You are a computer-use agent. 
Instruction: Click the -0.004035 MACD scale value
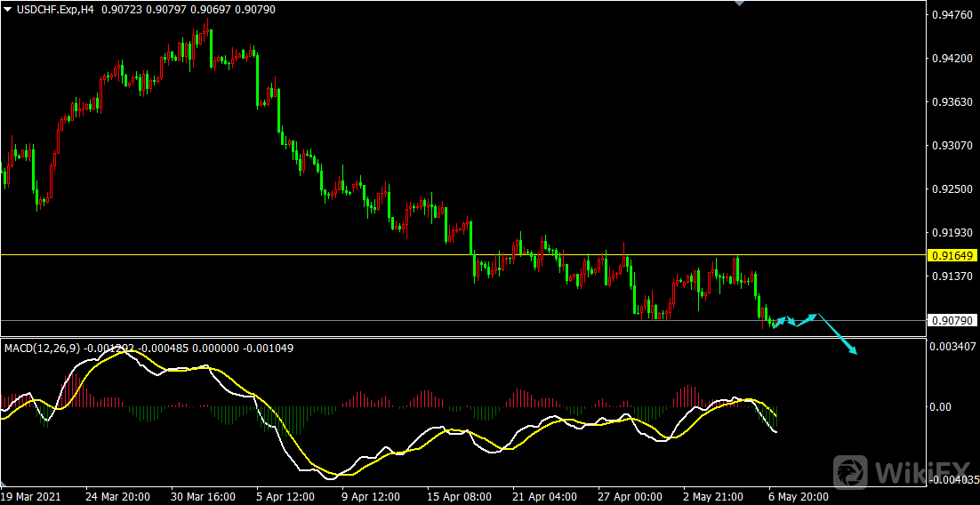[953, 481]
